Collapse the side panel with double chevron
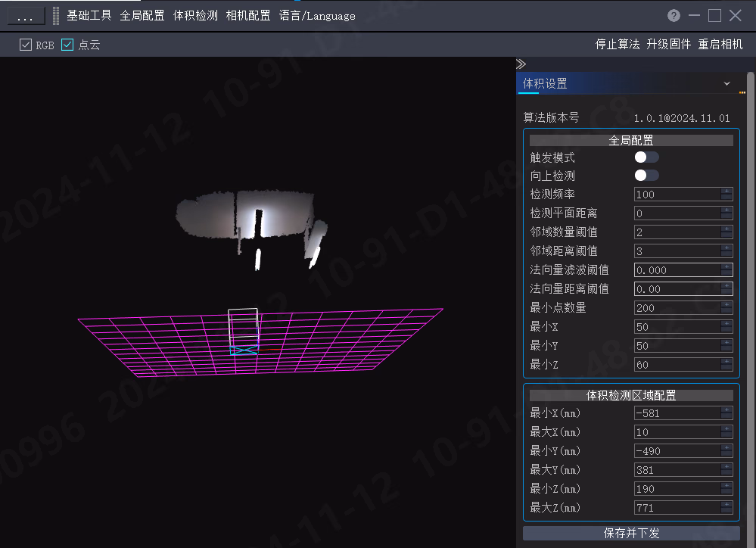Image resolution: width=756 pixels, height=548 pixels. click(x=521, y=64)
